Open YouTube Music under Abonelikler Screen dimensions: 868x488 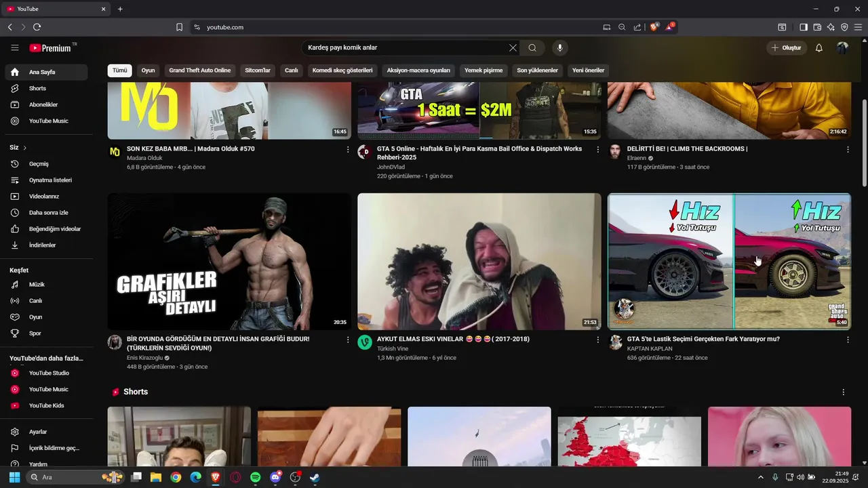point(47,121)
